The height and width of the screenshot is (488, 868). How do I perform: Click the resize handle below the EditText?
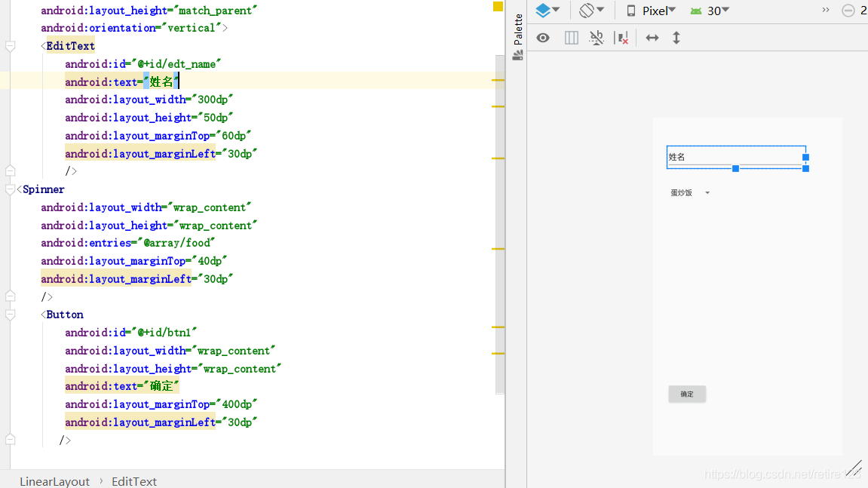pos(736,168)
